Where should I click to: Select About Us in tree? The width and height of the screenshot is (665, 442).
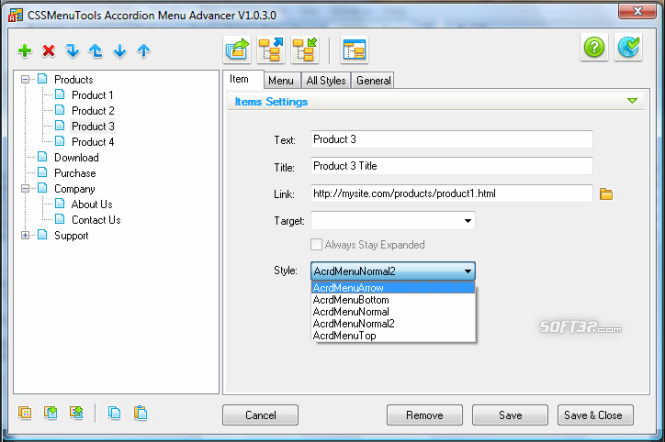(92, 204)
